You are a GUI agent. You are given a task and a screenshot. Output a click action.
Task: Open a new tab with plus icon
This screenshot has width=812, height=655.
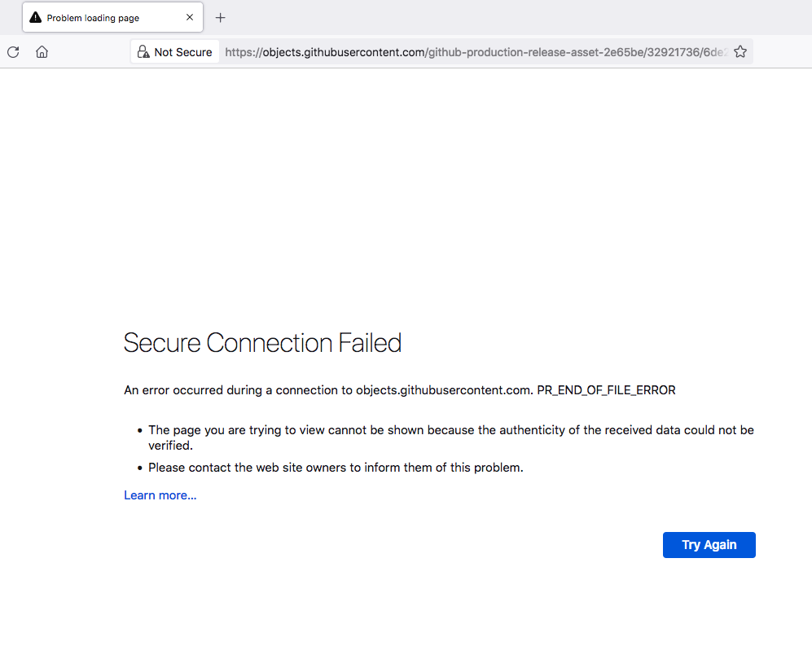[x=220, y=18]
